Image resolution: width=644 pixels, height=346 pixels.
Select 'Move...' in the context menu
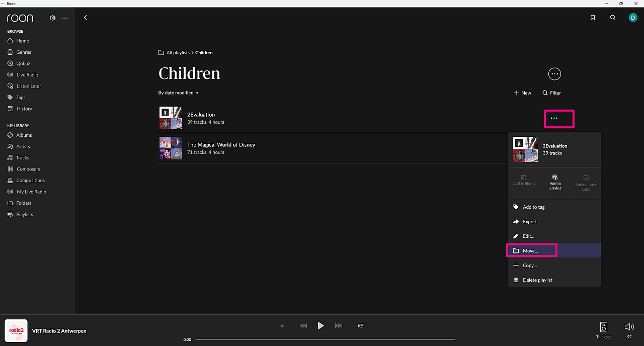tap(530, 250)
